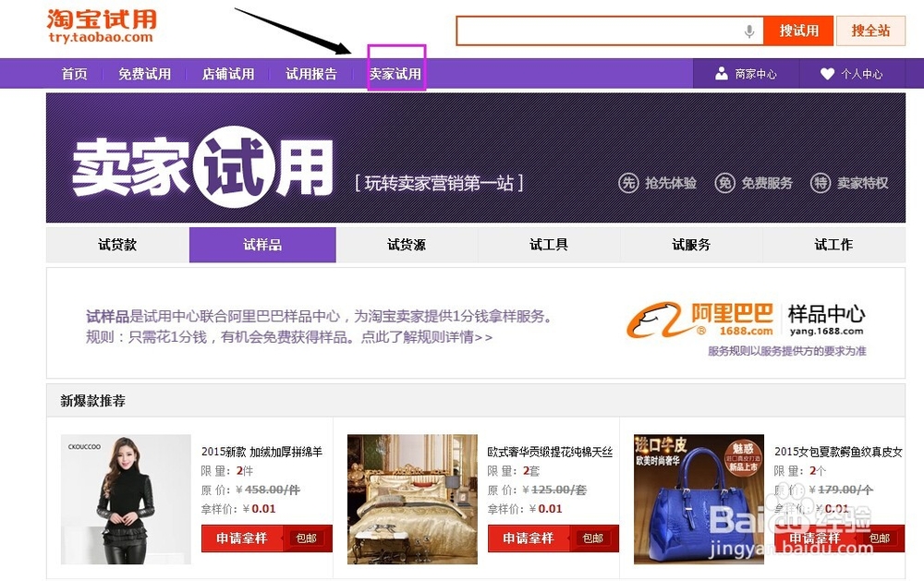Focus the search input field
The width and height of the screenshot is (924, 581).
pos(610,31)
